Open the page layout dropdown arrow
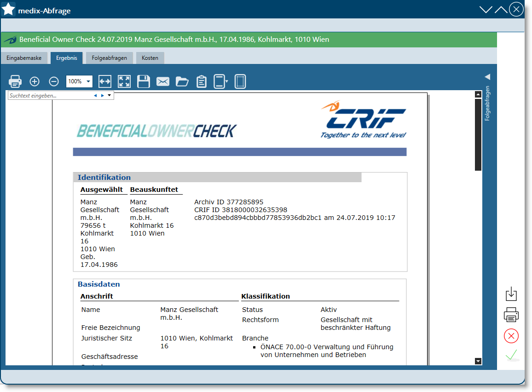This screenshot has width=532, height=392. click(226, 81)
